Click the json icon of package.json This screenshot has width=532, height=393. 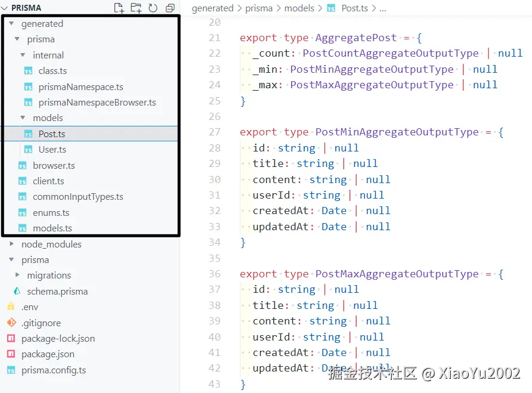point(11,354)
